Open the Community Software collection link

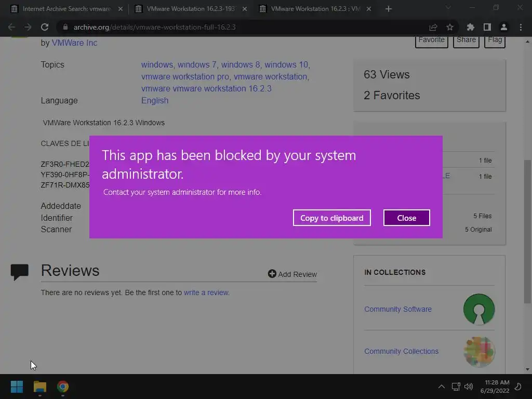pos(398,309)
